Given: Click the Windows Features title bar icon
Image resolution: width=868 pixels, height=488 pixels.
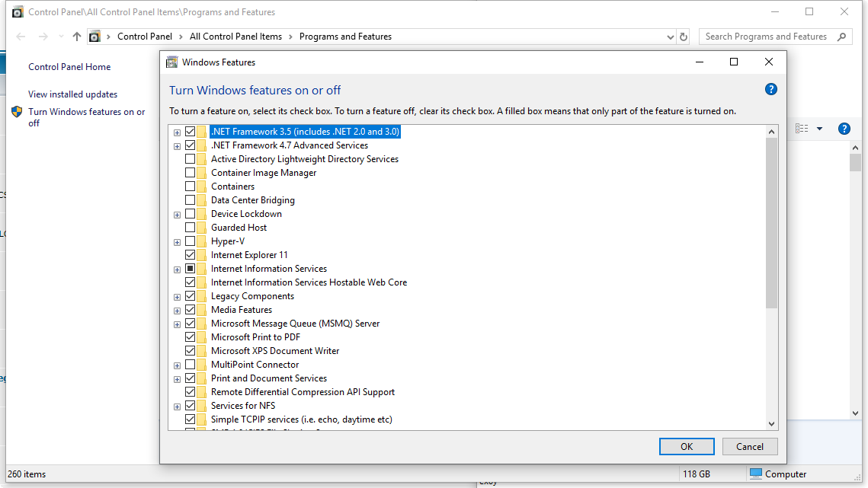Looking at the screenshot, I should [x=172, y=62].
